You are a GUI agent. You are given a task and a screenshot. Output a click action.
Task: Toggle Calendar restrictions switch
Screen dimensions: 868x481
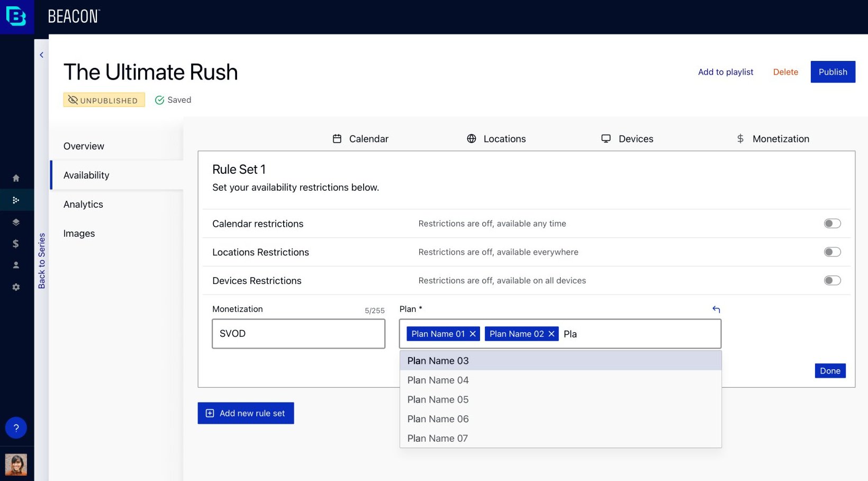coord(832,224)
